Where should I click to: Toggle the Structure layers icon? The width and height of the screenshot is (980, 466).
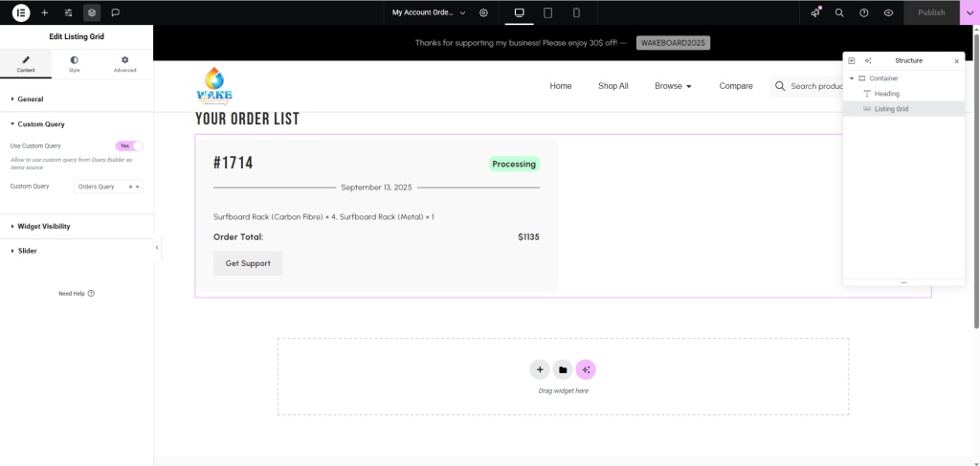[x=92, y=12]
